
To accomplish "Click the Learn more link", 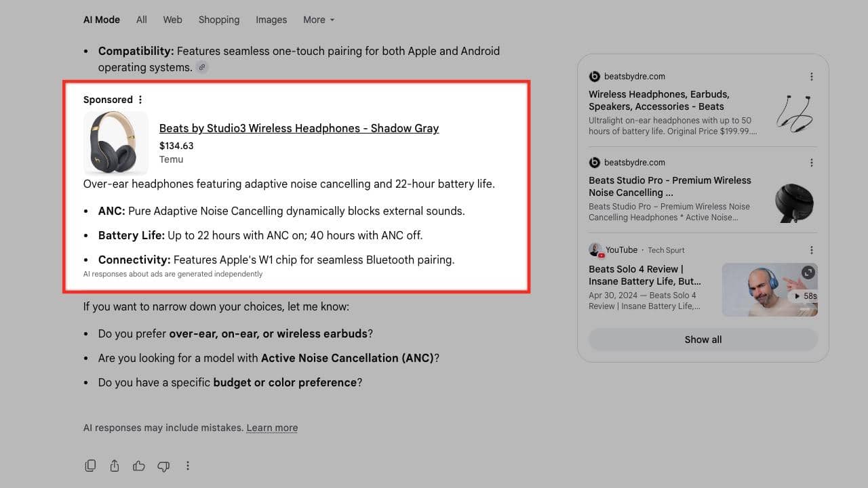I will (x=272, y=428).
